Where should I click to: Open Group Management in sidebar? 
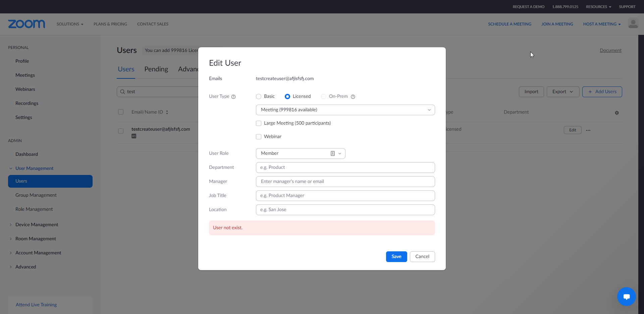pos(36,195)
